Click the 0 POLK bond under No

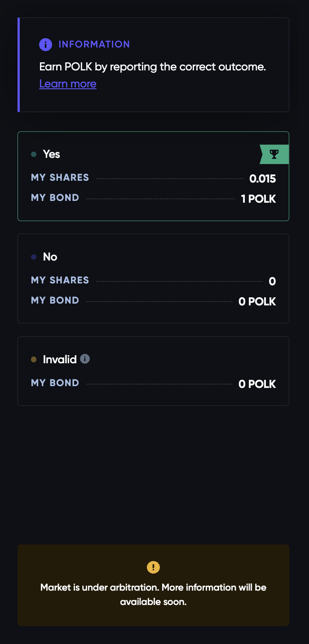coord(257,301)
